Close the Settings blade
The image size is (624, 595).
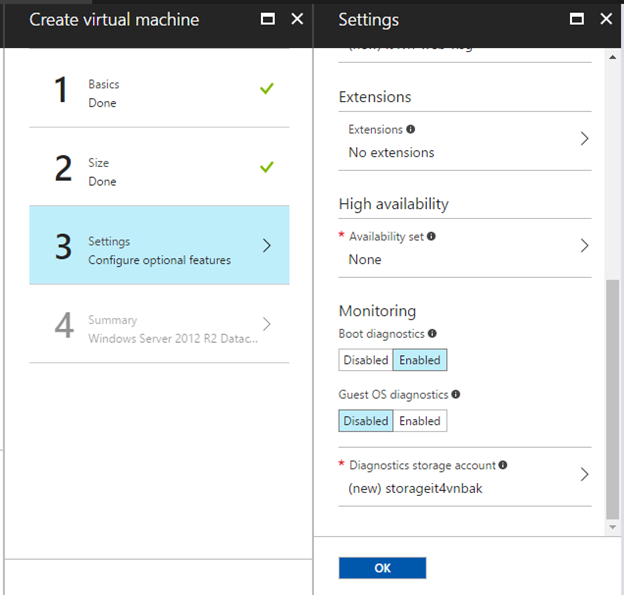[605, 19]
